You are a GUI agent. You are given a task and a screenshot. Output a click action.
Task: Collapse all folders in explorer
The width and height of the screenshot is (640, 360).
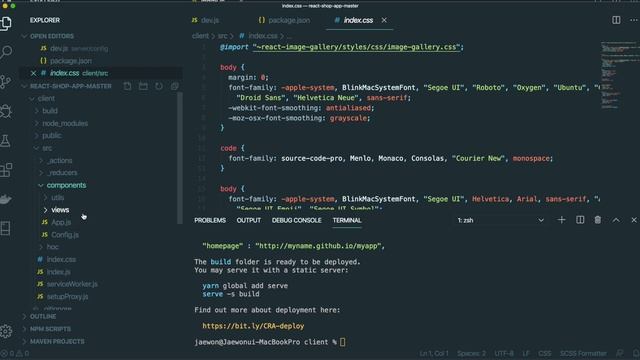coord(175,86)
